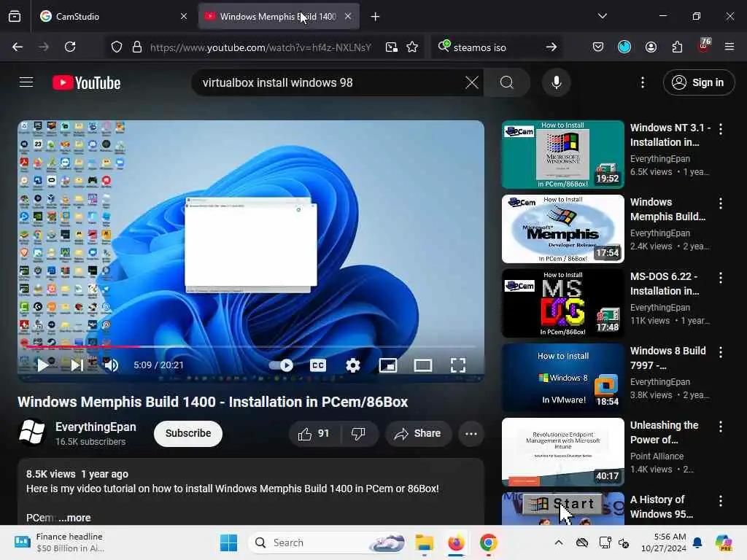Switch to theater mode
Screen dimensions: 747x560
(423, 365)
